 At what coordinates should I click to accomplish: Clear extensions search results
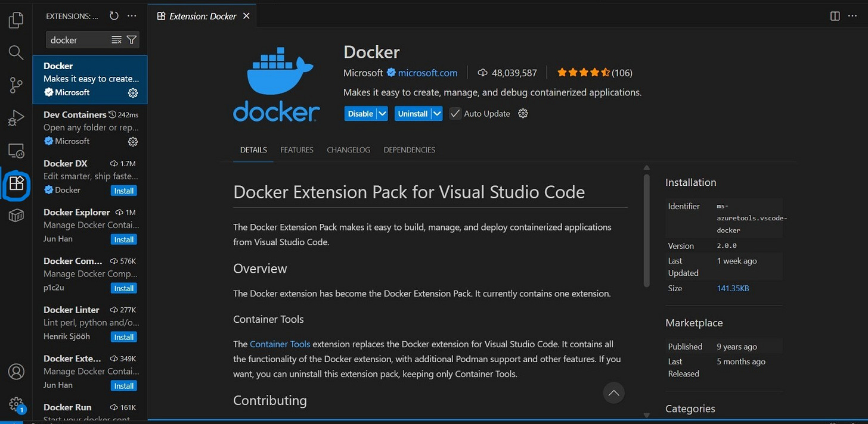tap(117, 40)
